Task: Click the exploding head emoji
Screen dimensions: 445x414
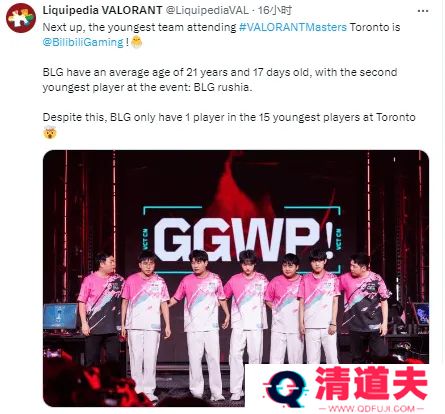Action: coord(50,133)
